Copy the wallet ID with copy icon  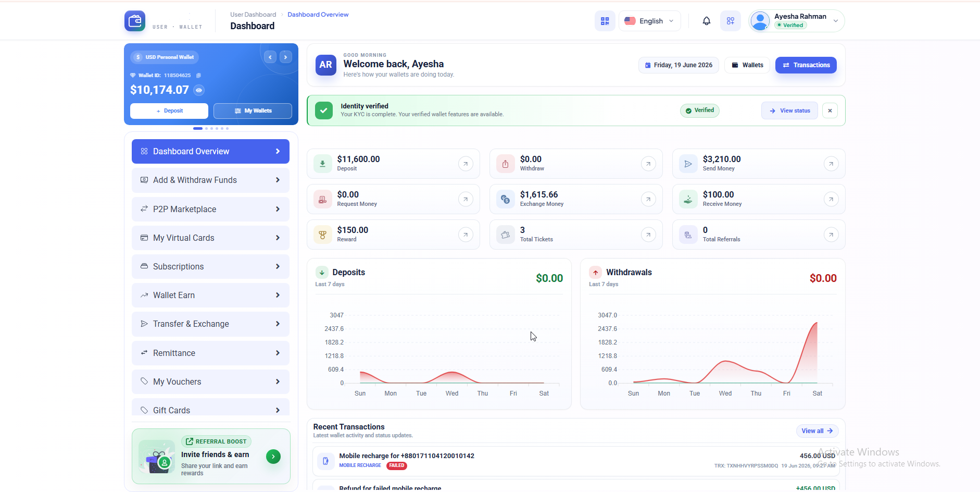tap(198, 76)
